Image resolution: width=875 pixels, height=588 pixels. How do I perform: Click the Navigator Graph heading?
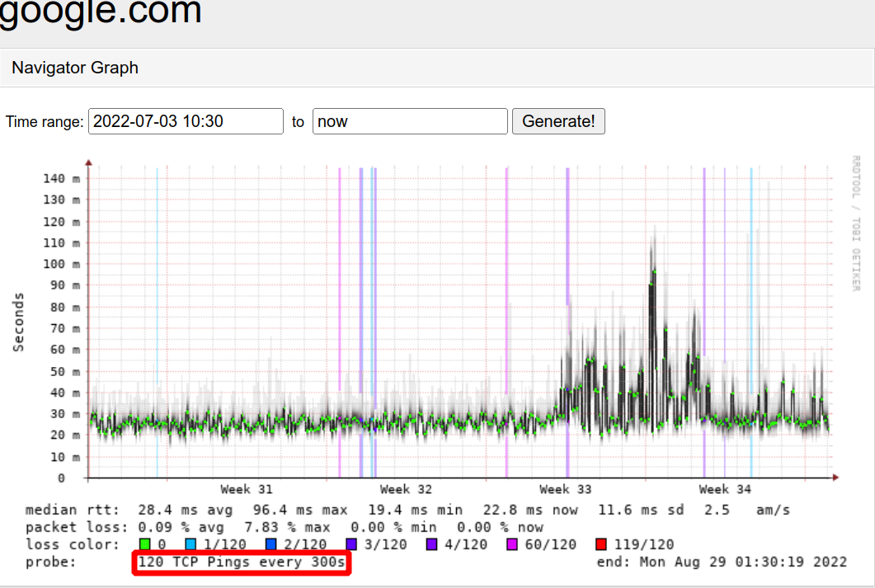coord(75,68)
